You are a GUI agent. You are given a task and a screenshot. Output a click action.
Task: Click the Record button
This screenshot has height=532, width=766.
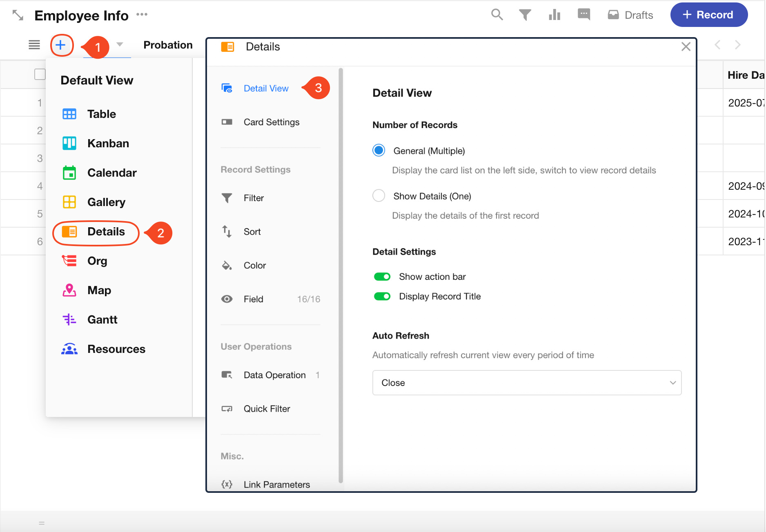tap(708, 15)
